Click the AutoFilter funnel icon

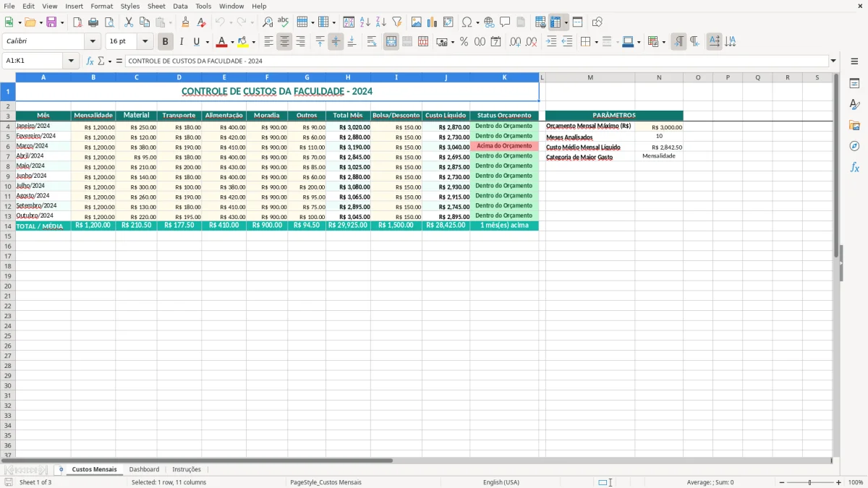pos(397,22)
